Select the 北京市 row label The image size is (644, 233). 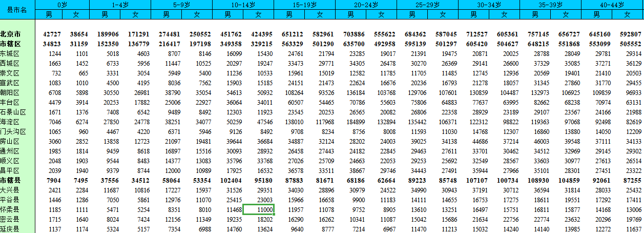tap(11, 34)
